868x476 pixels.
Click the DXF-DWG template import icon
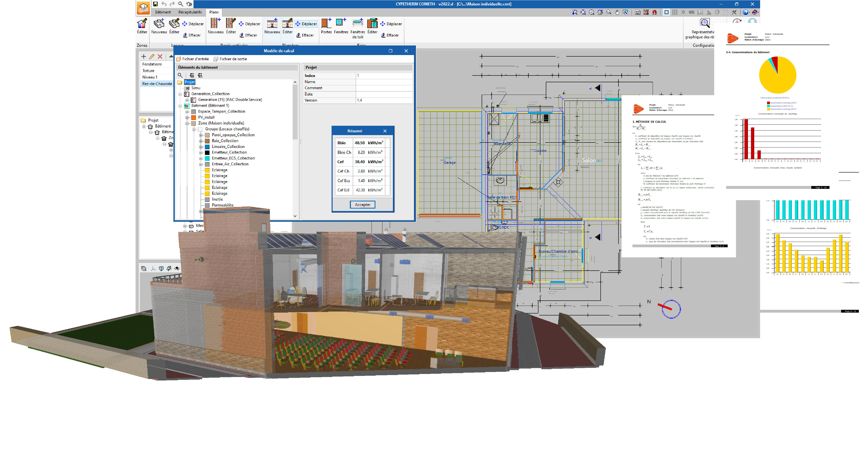click(638, 12)
